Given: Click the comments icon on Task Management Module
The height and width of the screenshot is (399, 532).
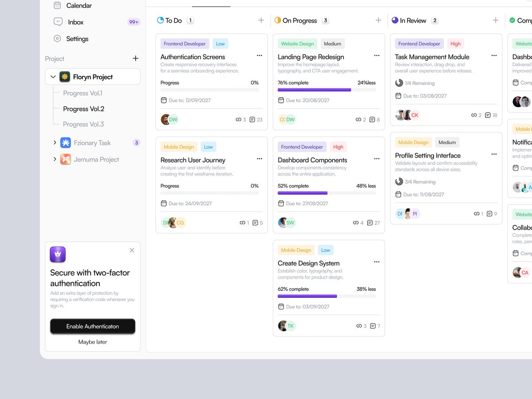Looking at the screenshot, I should click(x=488, y=115).
